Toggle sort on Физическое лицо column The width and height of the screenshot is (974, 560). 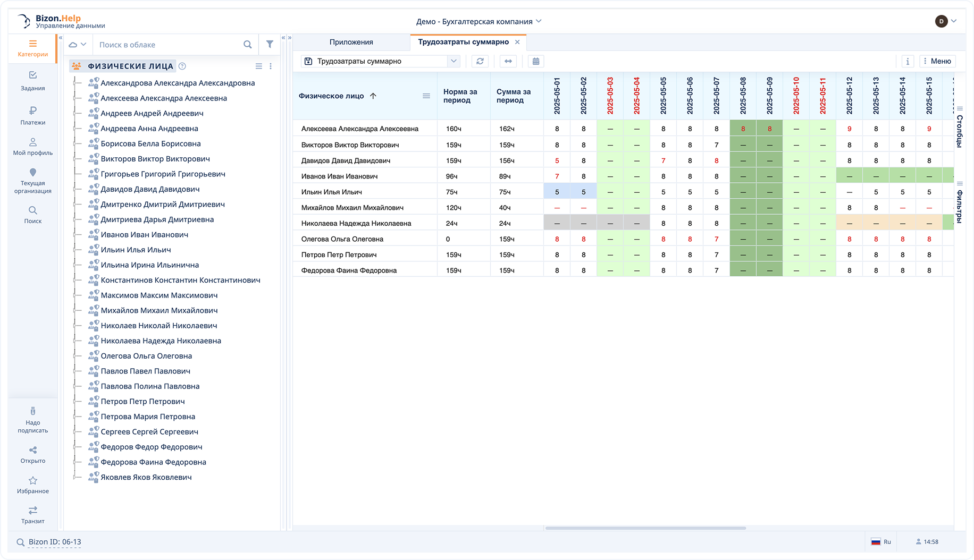tap(331, 96)
